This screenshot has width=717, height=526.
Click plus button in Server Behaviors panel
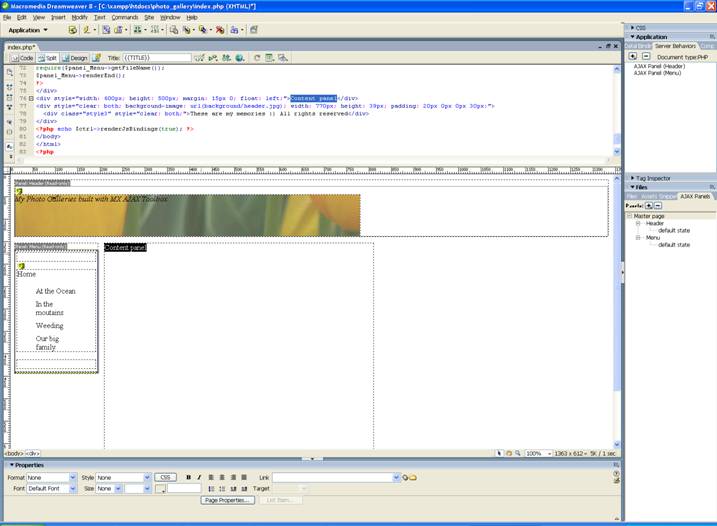tap(633, 56)
